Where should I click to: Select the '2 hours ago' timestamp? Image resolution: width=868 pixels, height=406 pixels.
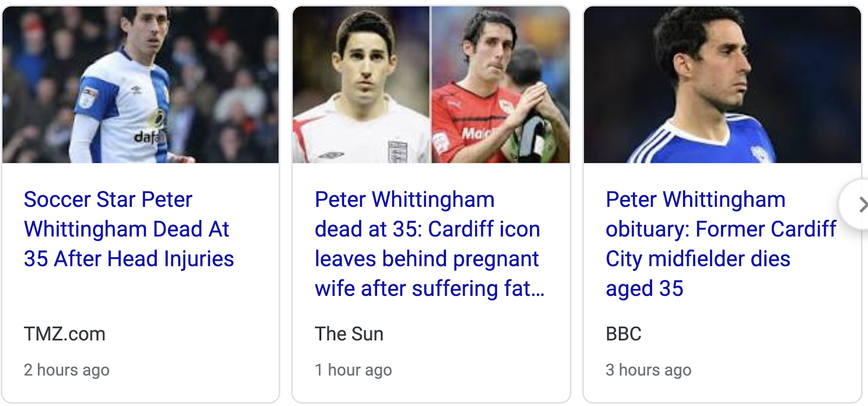tap(67, 370)
